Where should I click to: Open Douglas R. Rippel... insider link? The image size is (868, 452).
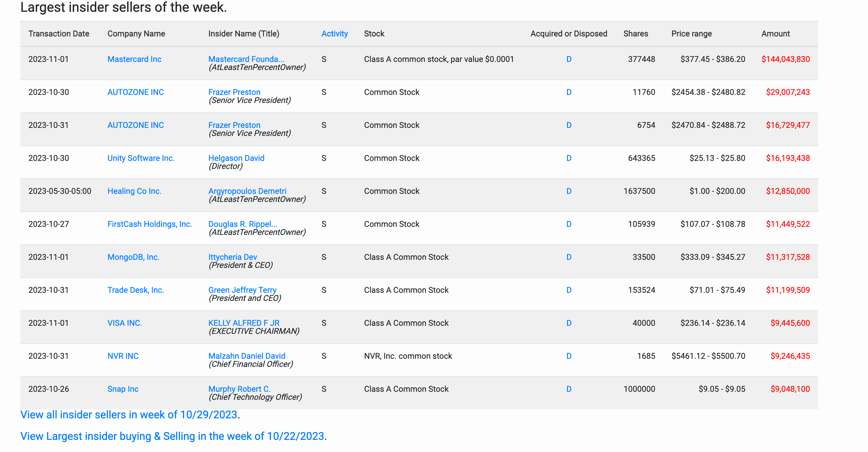point(242,224)
